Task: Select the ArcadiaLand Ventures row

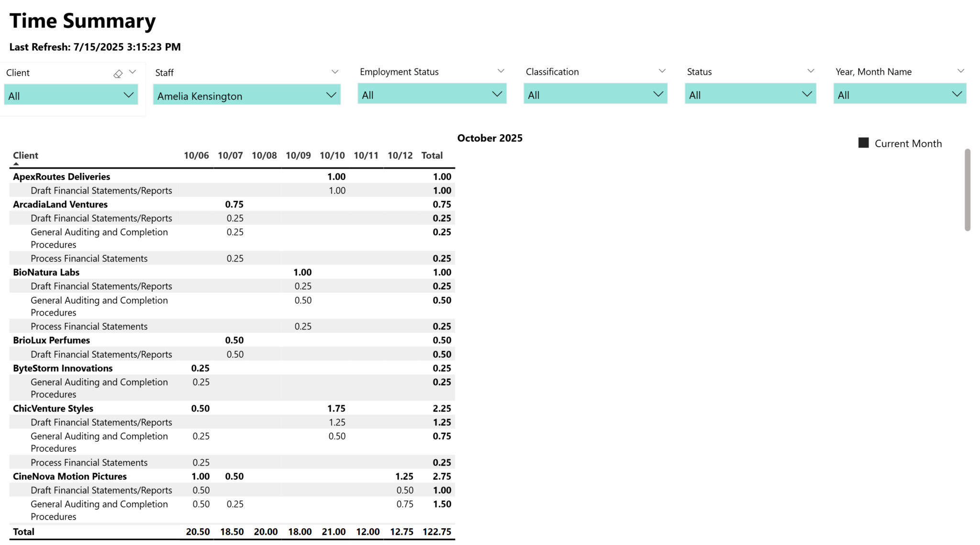Action: click(x=232, y=204)
